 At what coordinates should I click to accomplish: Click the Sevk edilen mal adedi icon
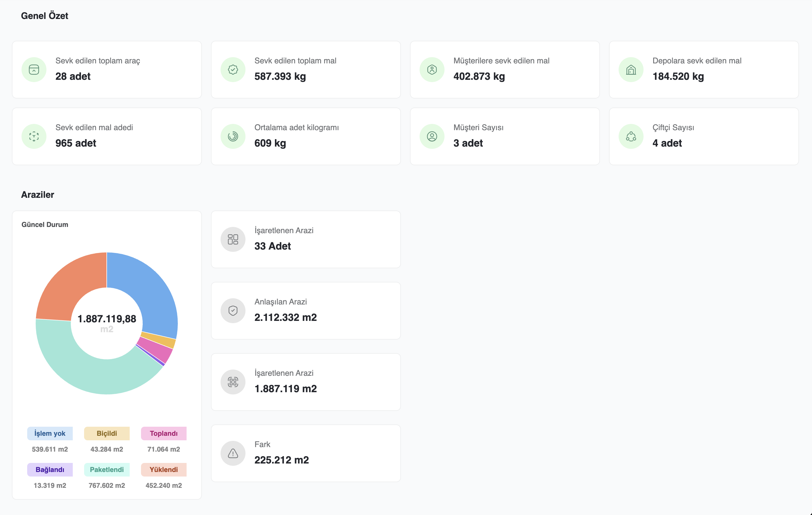click(34, 136)
